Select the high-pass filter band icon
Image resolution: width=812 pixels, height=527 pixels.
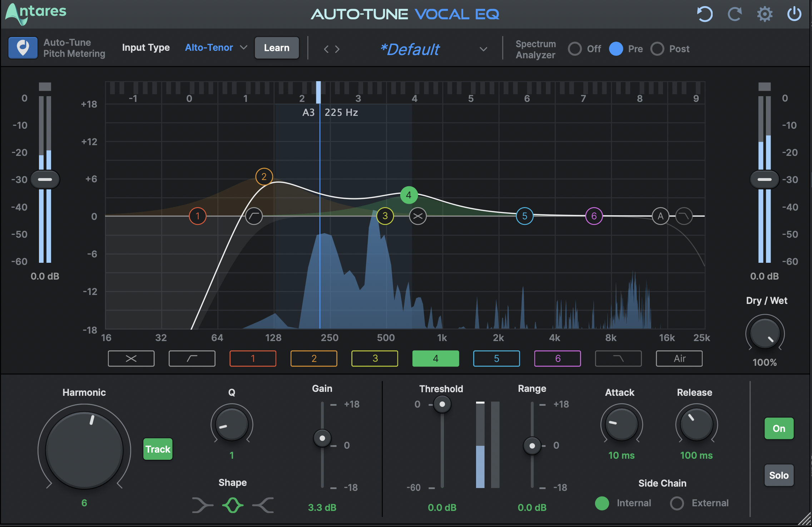192,359
